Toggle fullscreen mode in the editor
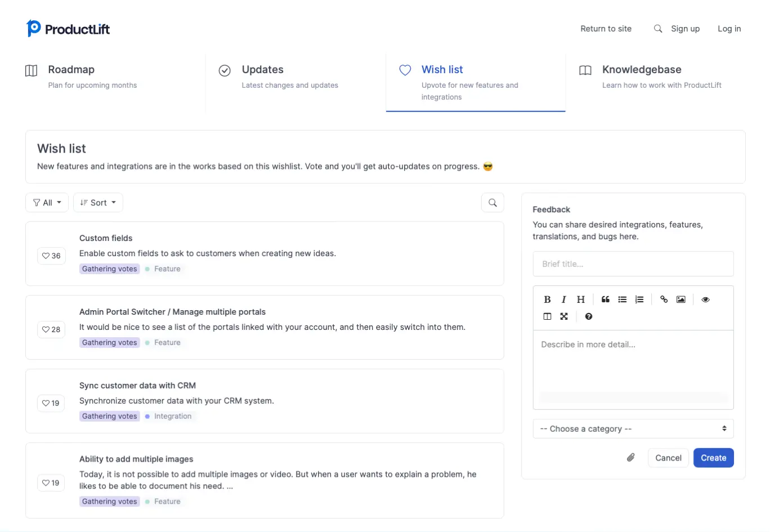 click(x=564, y=316)
